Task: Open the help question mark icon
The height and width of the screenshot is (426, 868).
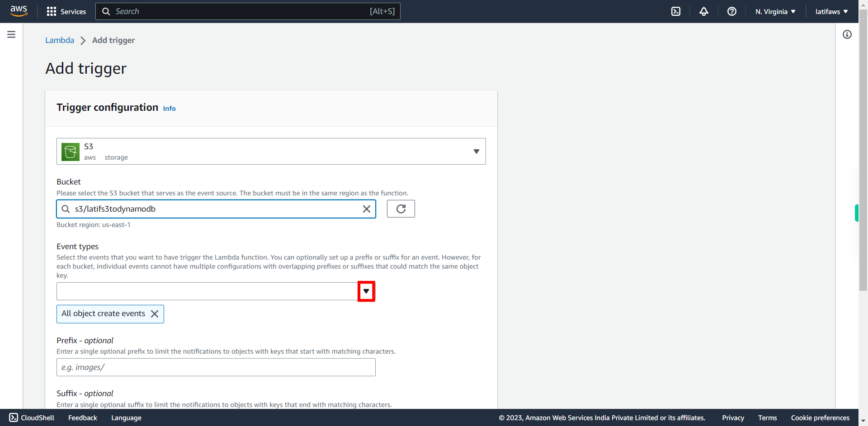Action: [x=732, y=11]
